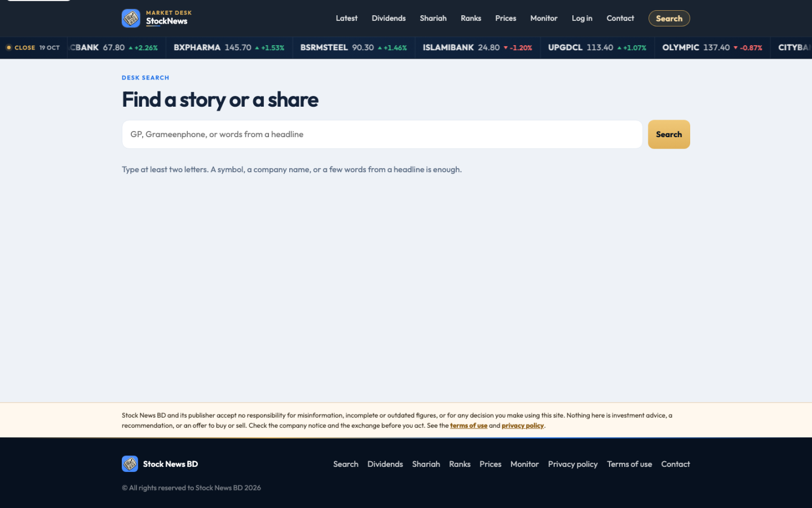
Task: Click the BXPHARMA green up-arrow ticker item
Action: (x=229, y=47)
